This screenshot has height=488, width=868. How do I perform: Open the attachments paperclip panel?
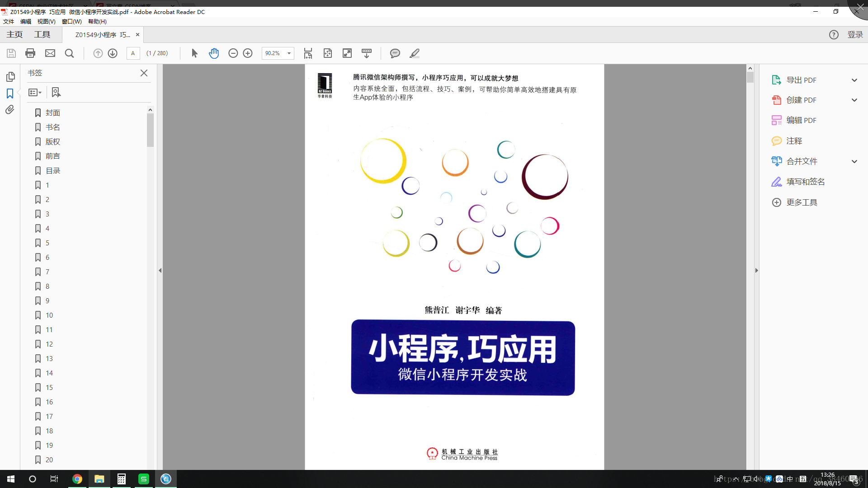[x=10, y=110]
